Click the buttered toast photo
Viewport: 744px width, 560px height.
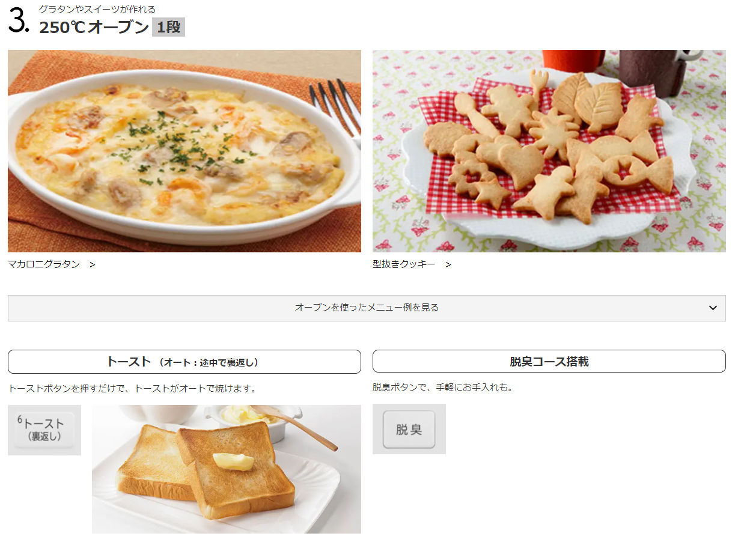point(227,469)
